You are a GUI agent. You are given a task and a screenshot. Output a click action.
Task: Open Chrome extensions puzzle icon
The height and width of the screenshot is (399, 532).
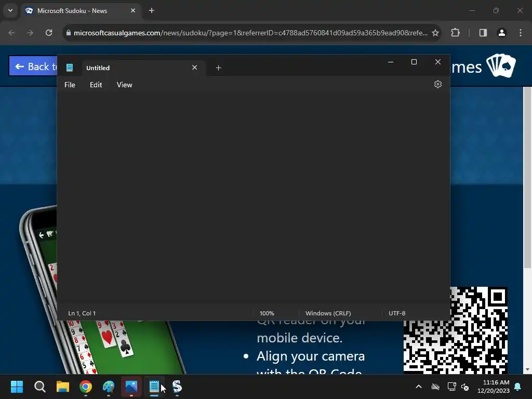click(x=455, y=33)
